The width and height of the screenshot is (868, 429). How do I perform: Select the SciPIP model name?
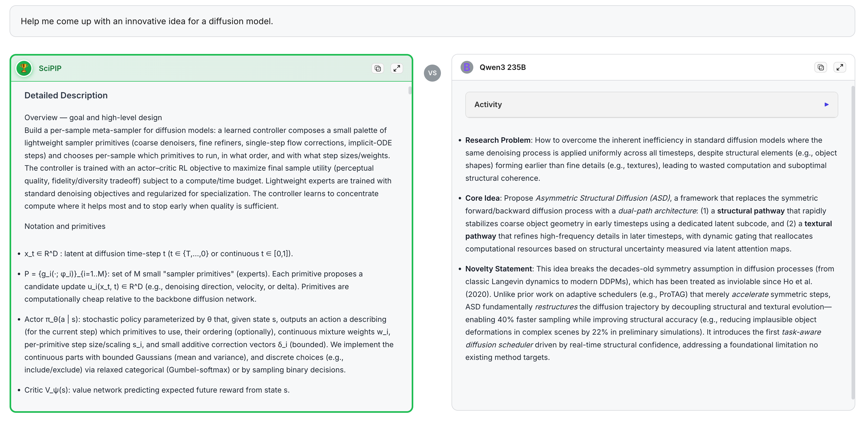(x=50, y=69)
